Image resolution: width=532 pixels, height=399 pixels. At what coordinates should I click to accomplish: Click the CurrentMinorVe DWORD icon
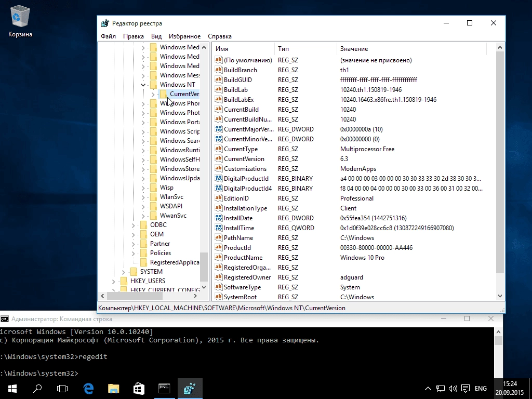click(x=219, y=139)
